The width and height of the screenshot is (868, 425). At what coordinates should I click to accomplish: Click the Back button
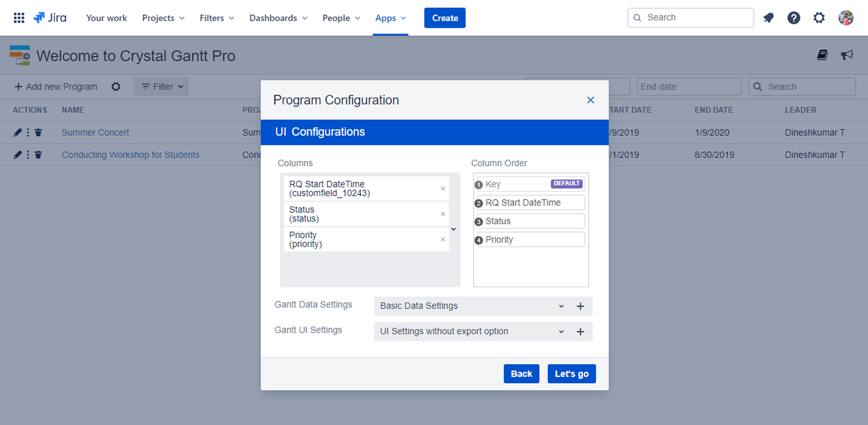(521, 374)
